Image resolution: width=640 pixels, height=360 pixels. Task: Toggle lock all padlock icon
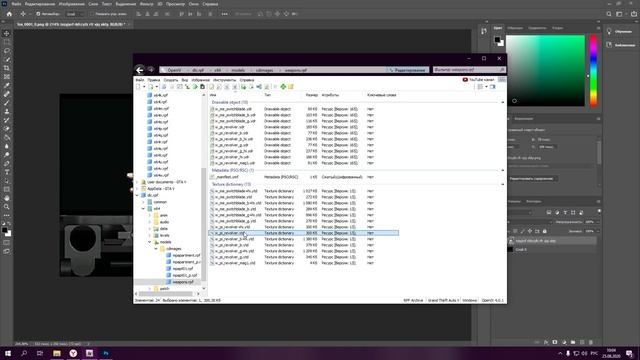(x=544, y=231)
